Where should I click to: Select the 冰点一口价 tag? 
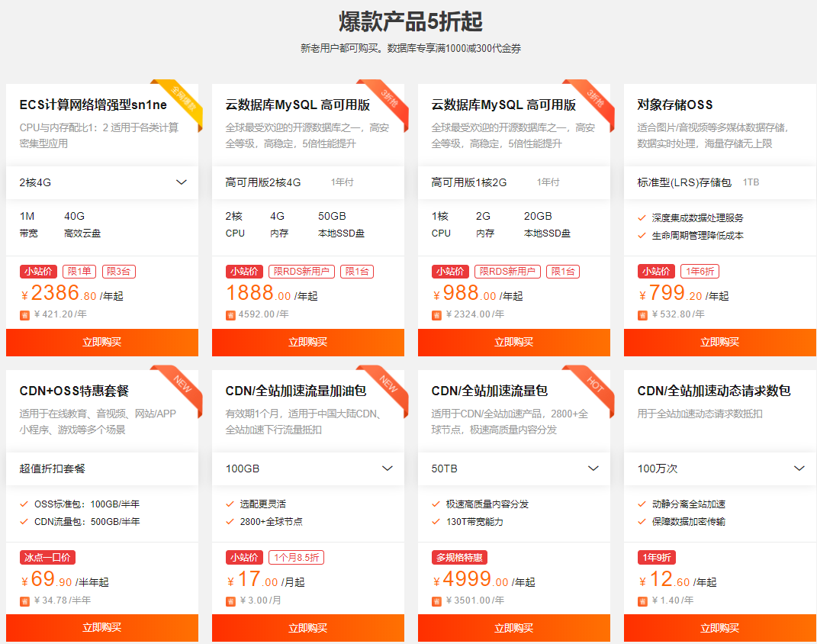[48, 558]
